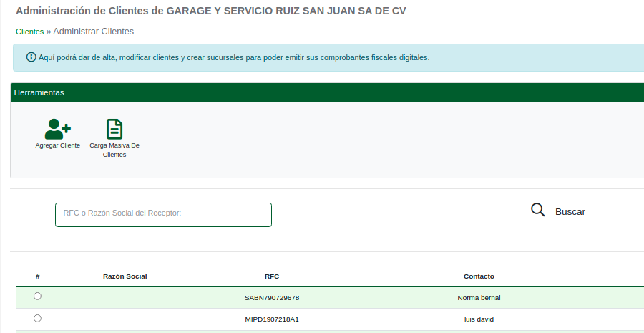Click RFC cell SABN790729678
The width and height of the screenshot is (644, 333).
tap(272, 298)
